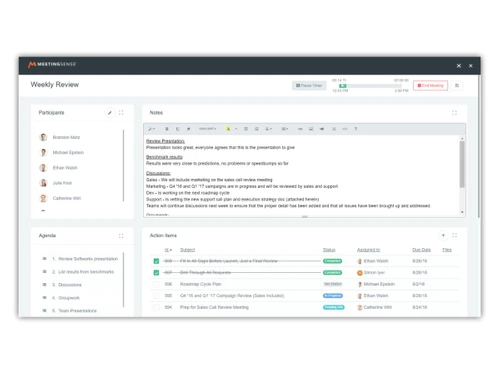Click drag handle beside Discussions agenda item

(44, 285)
